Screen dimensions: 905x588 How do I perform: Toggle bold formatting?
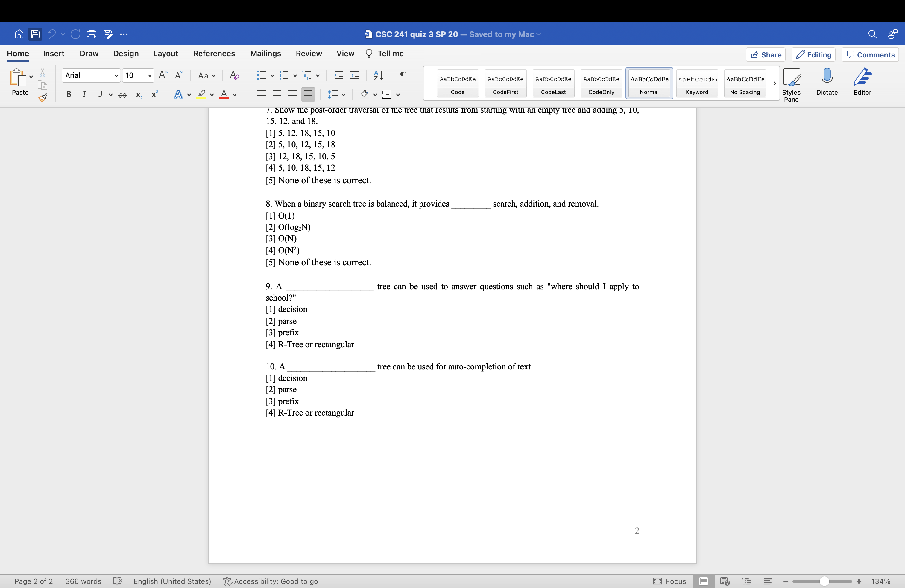tap(69, 94)
